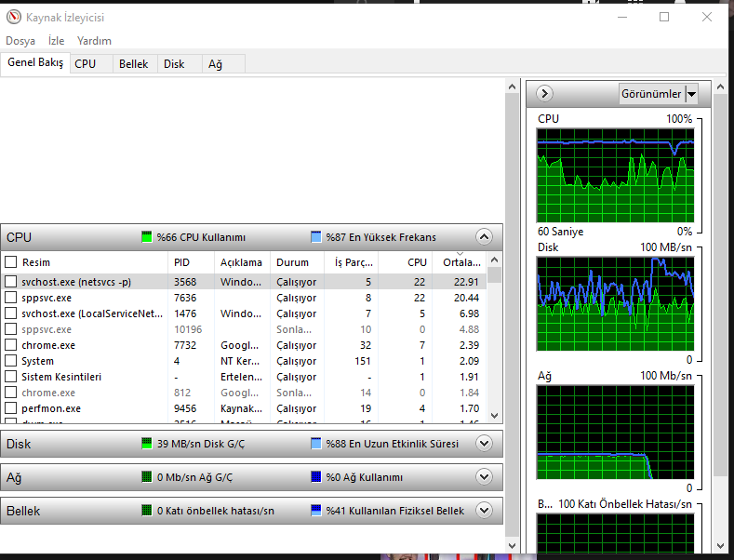Screen dimensions: 734x560
Task: Expand the Ağ section chevron
Action: pos(484,477)
